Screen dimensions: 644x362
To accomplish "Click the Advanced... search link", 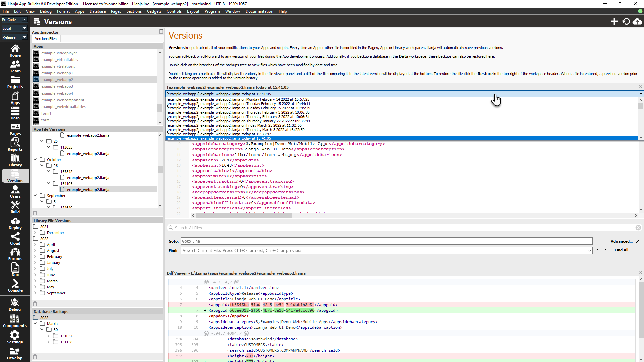I will coord(621,241).
